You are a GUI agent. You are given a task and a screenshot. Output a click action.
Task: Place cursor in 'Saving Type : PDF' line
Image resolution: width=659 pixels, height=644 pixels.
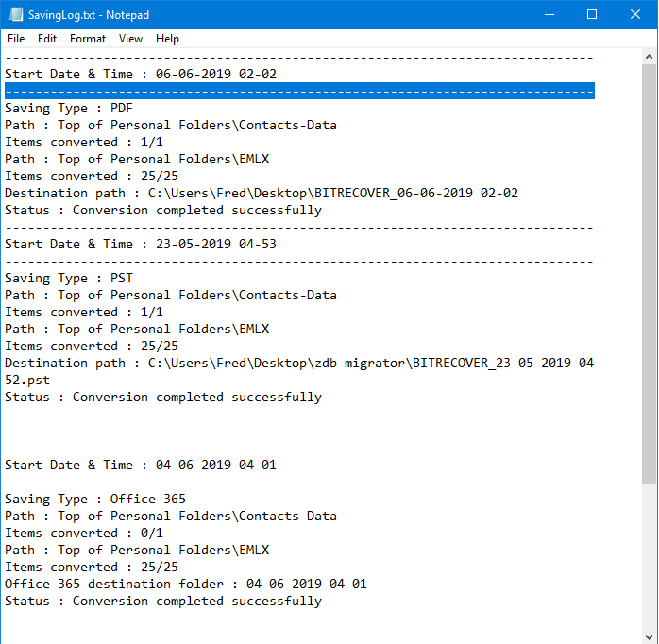click(69, 108)
